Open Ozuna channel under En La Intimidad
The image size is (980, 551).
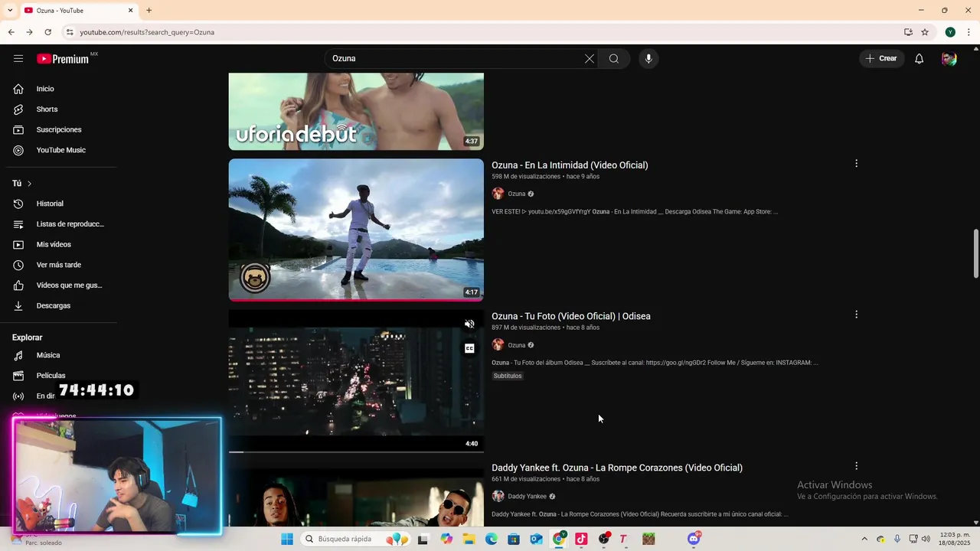[517, 194]
